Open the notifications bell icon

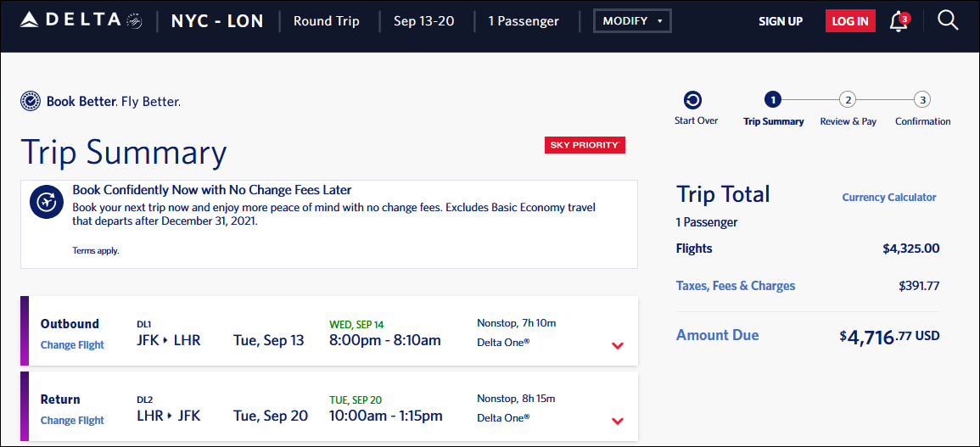click(x=898, y=21)
